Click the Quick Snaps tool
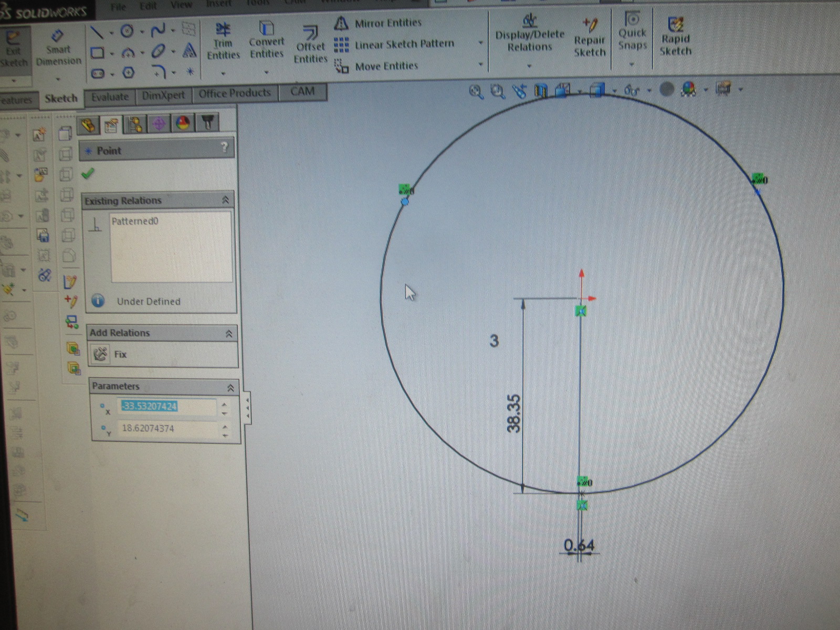Viewport: 840px width, 630px height. click(632, 32)
